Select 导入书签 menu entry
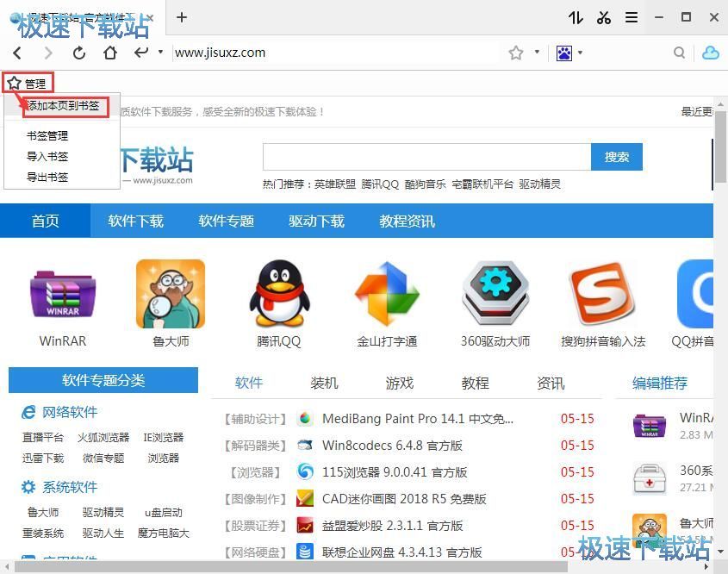The height and width of the screenshot is (574, 728). (x=47, y=156)
